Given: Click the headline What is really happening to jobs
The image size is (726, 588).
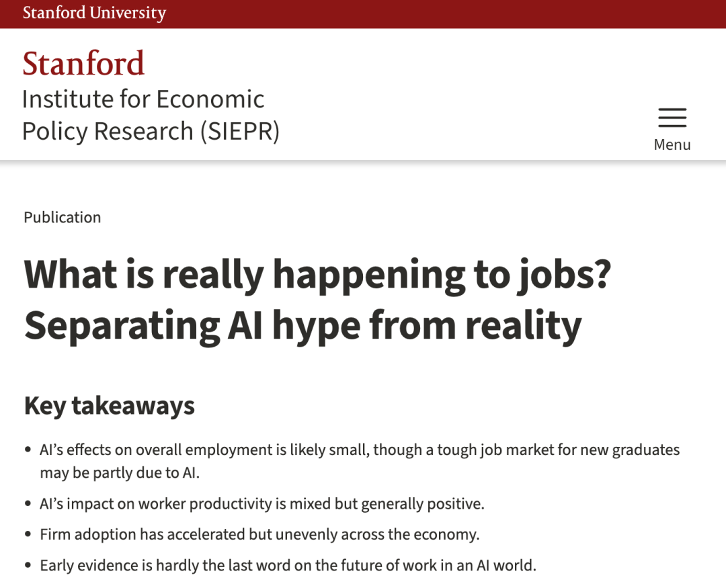Looking at the screenshot, I should (x=317, y=276).
